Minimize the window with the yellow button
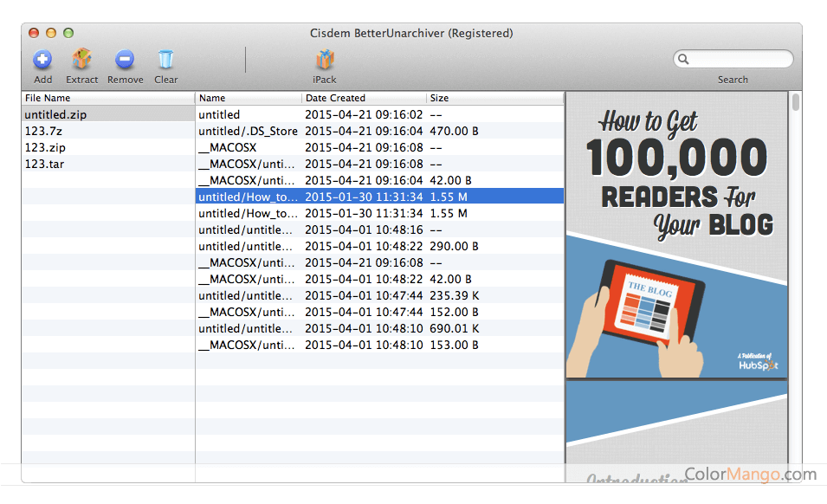Screen dimensions: 827x504 (51, 33)
